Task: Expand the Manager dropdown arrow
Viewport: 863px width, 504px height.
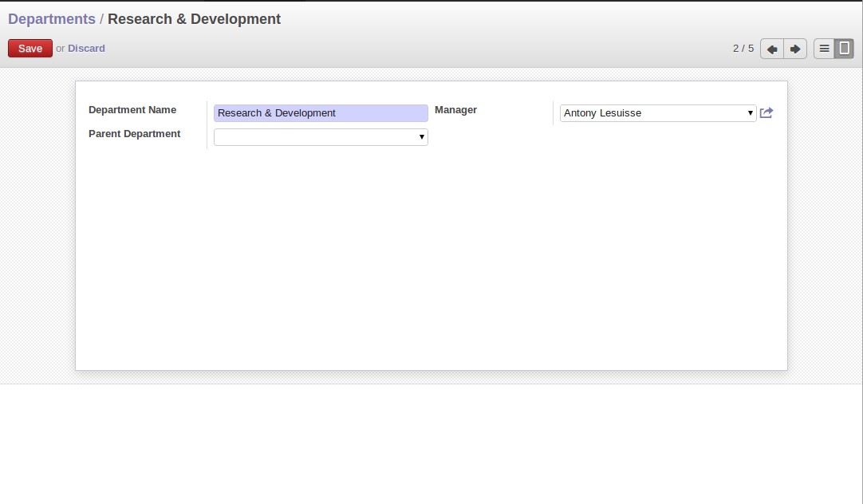Action: coord(751,113)
